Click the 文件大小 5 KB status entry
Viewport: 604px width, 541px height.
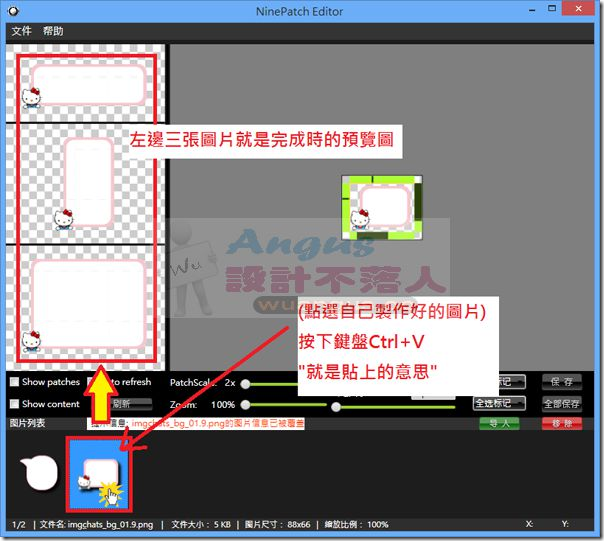pyautogui.click(x=201, y=524)
